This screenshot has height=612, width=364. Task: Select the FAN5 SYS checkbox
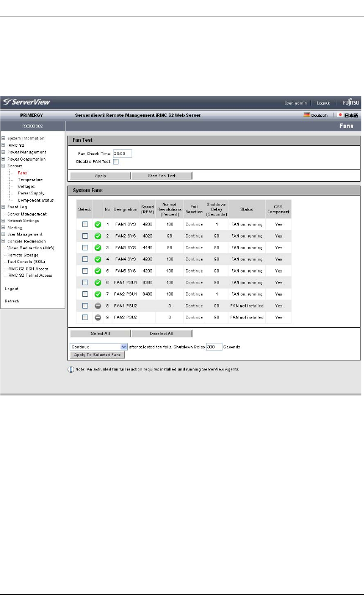pyautogui.click(x=85, y=271)
